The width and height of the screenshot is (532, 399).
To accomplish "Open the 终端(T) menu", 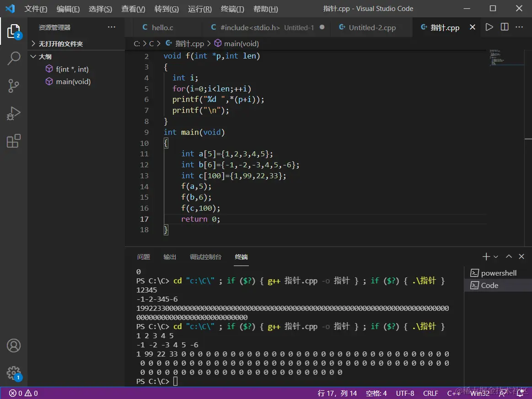I will coord(232,9).
